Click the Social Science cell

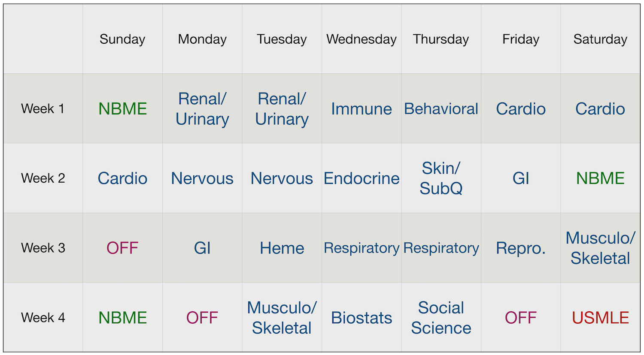coord(441,318)
